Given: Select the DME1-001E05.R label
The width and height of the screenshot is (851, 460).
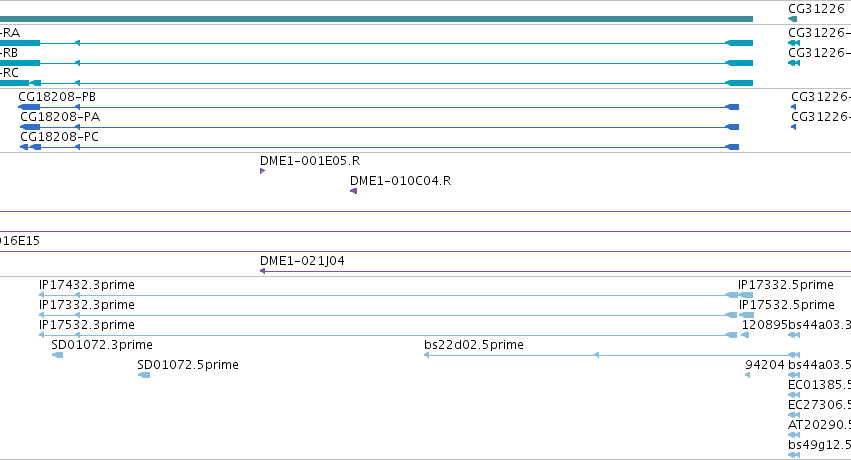Looking at the screenshot, I should [310, 161].
